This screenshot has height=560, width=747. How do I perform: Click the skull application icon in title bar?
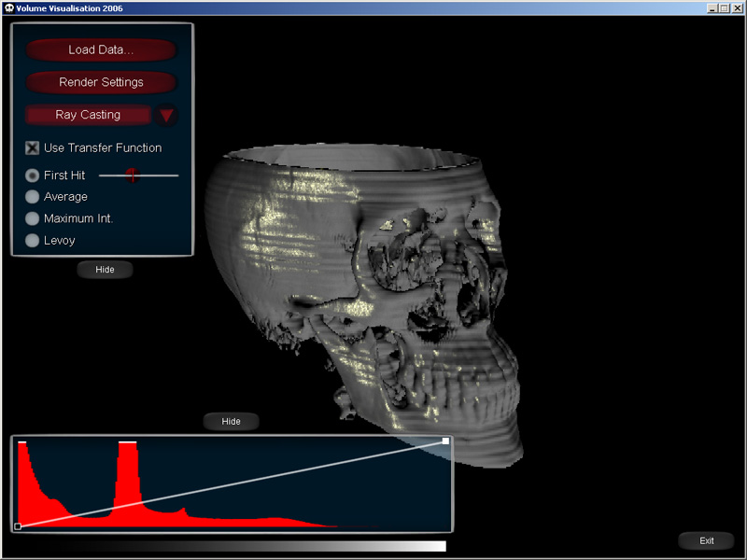pyautogui.click(x=8, y=8)
